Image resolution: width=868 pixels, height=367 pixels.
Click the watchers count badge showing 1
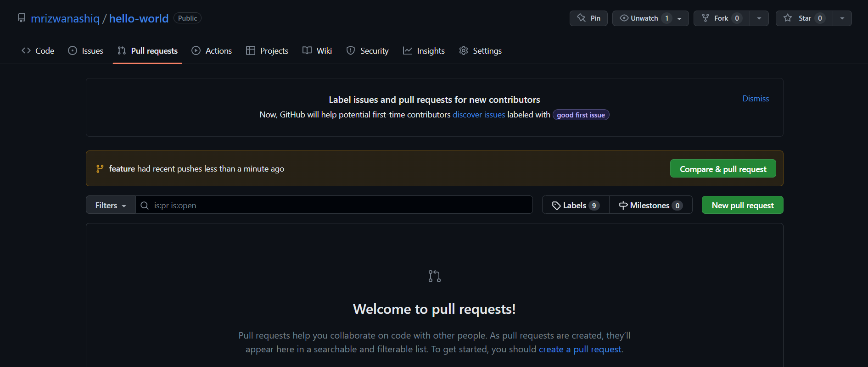coord(666,18)
